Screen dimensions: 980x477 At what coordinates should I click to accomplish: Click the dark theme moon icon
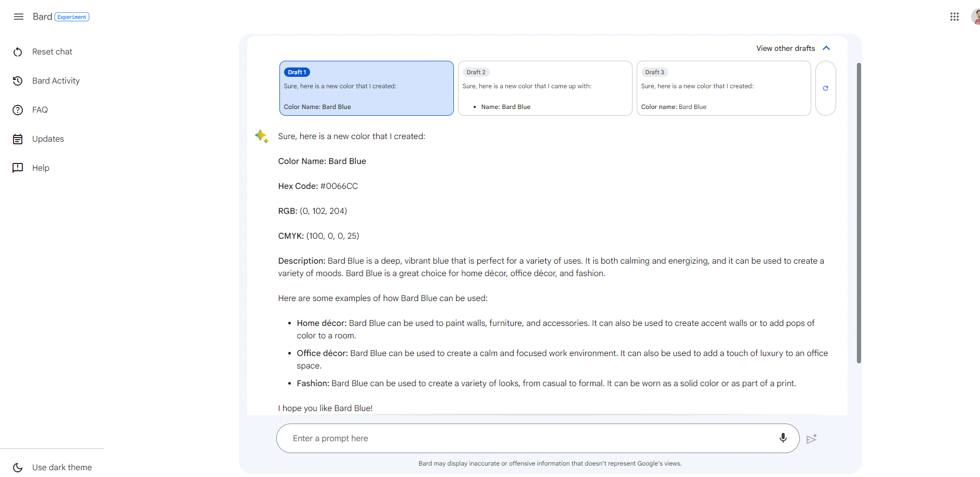[x=18, y=467]
